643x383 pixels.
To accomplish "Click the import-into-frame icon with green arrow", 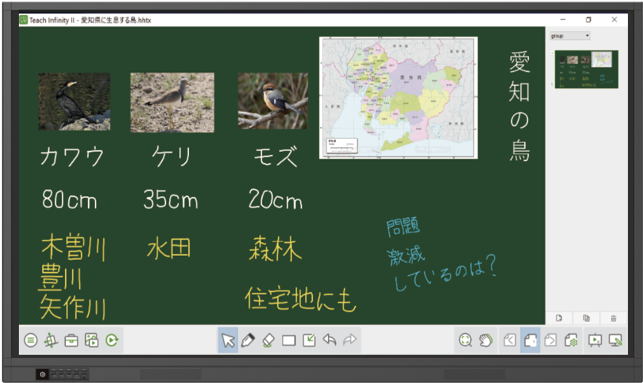I will coord(309,340).
